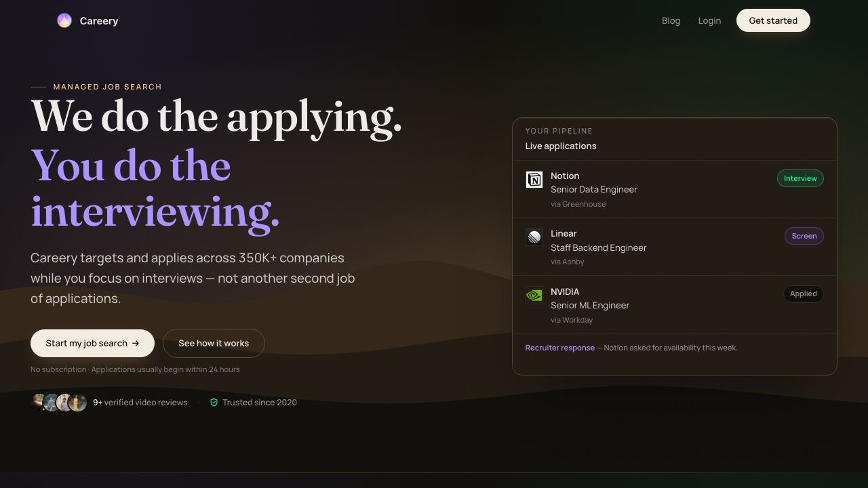The image size is (868, 488).
Task: Open the Blog page
Action: (671, 21)
